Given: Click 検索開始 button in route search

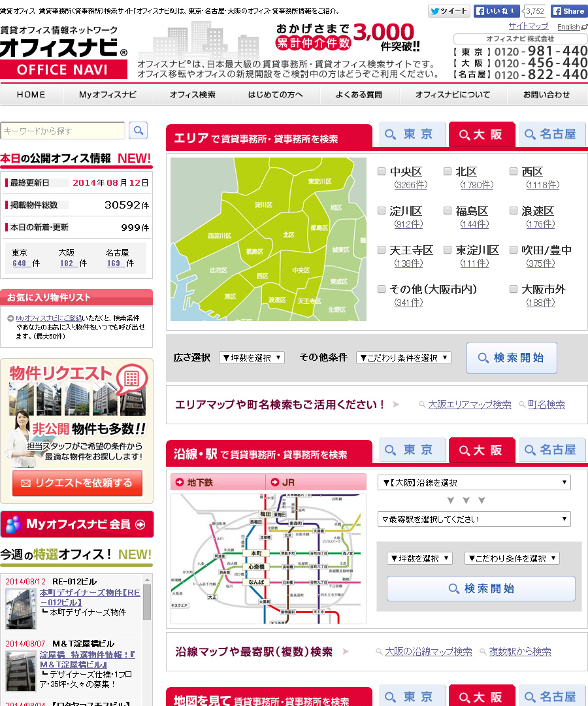Looking at the screenshot, I should 481,588.
